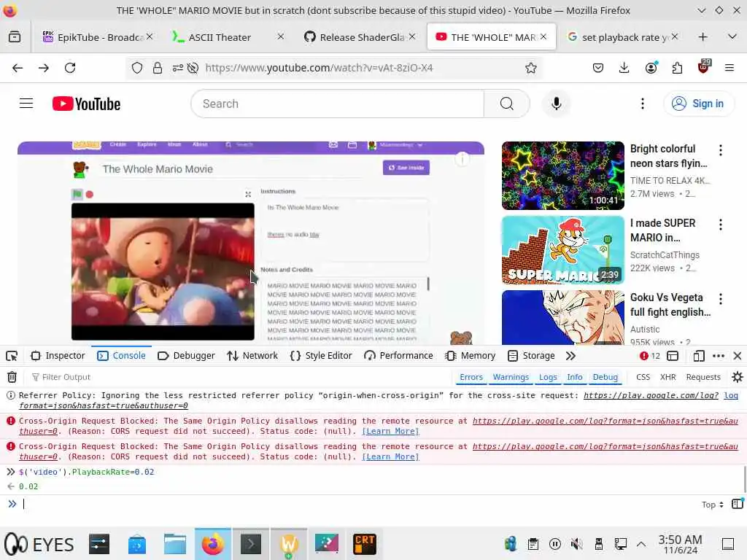Open the Storage devtools tab

(531, 356)
